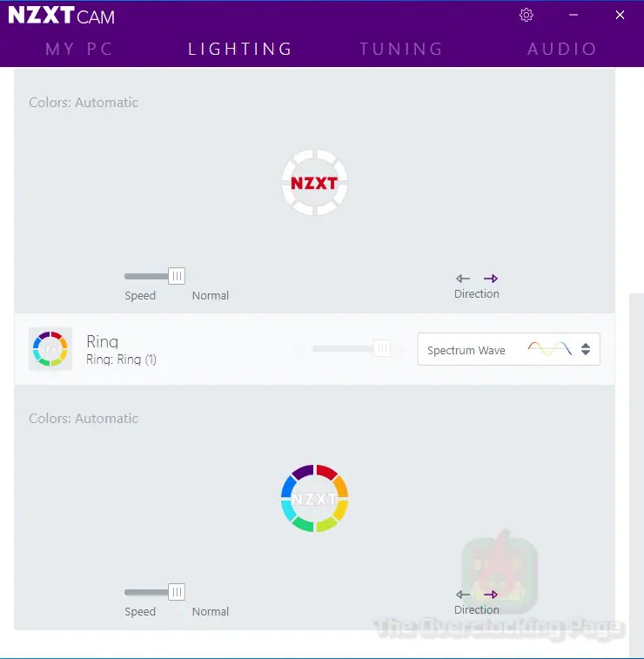644x659 pixels.
Task: Select the LIGHTING tab
Action: [x=240, y=49]
